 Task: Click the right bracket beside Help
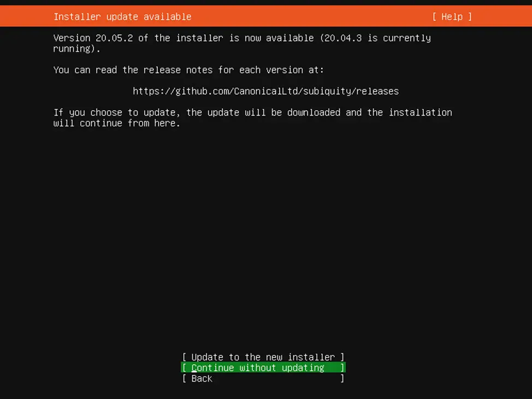click(x=470, y=16)
